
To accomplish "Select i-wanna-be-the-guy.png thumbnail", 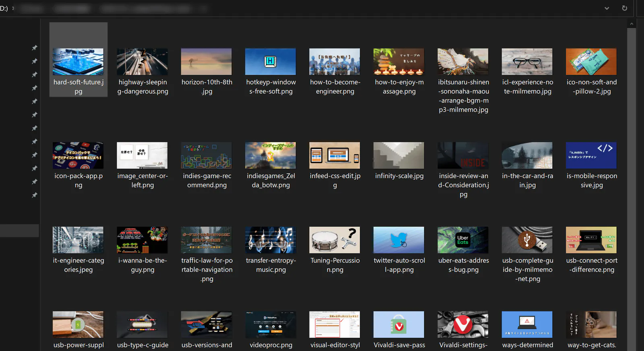I will (x=142, y=240).
